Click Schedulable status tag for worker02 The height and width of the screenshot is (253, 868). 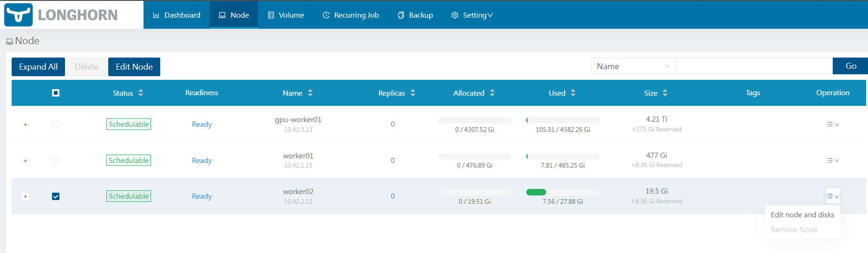(129, 196)
